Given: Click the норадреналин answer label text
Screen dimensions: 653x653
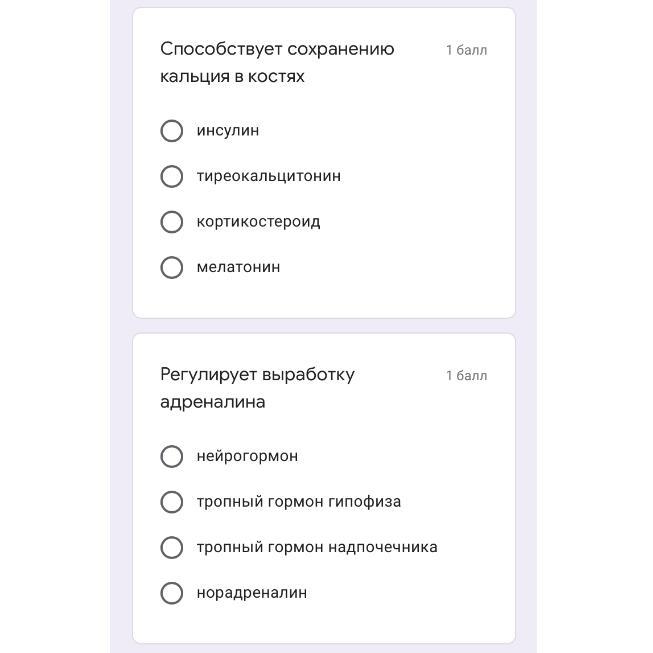Looking at the screenshot, I should tap(251, 593).
